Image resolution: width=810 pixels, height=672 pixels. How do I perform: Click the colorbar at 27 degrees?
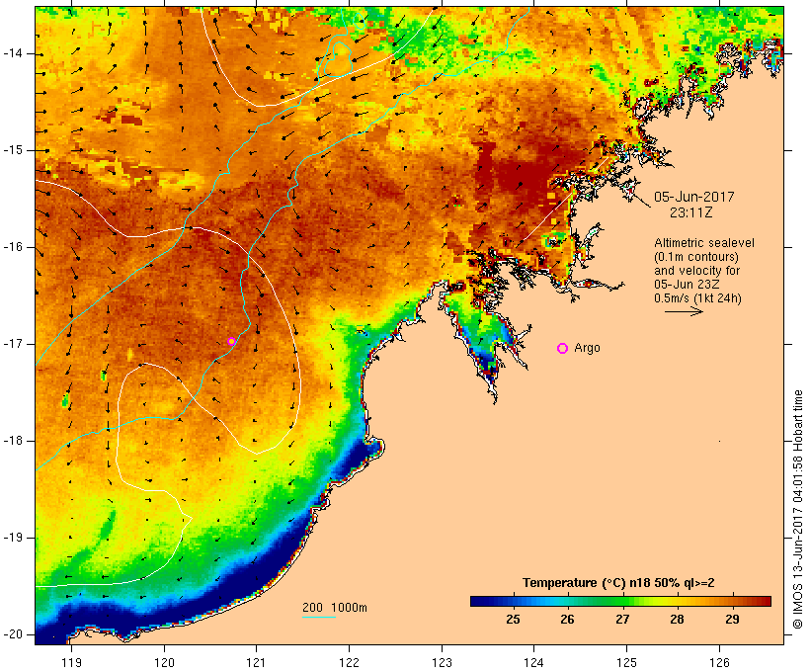pos(622,601)
